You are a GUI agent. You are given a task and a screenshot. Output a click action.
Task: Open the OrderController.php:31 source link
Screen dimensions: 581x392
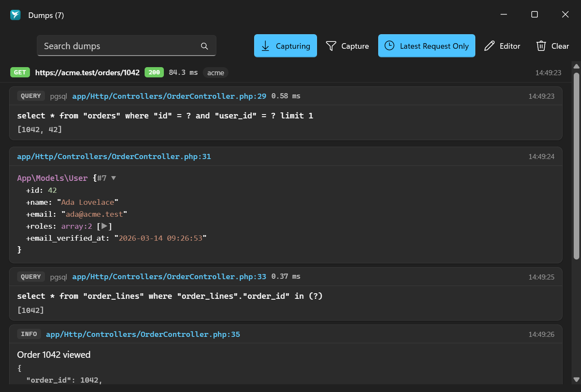[114, 156]
